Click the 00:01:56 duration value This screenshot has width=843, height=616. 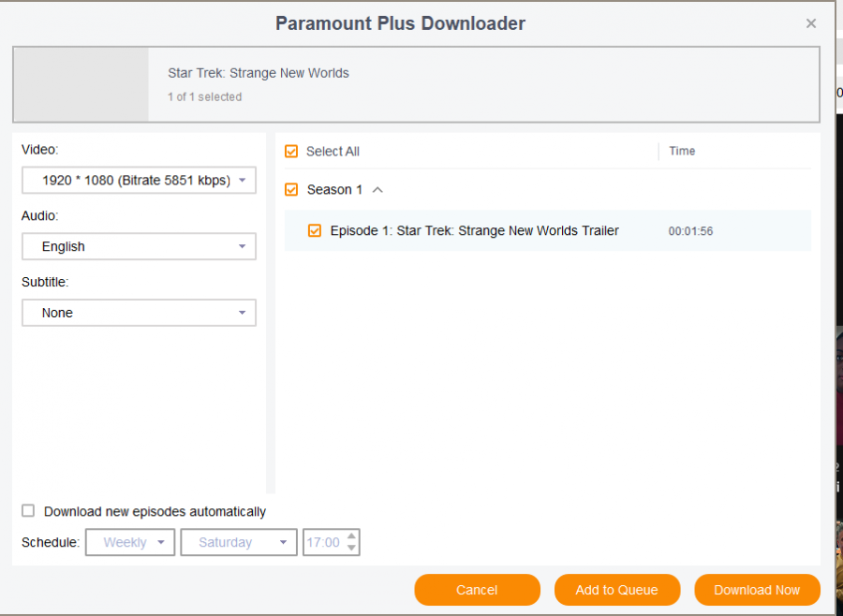690,231
